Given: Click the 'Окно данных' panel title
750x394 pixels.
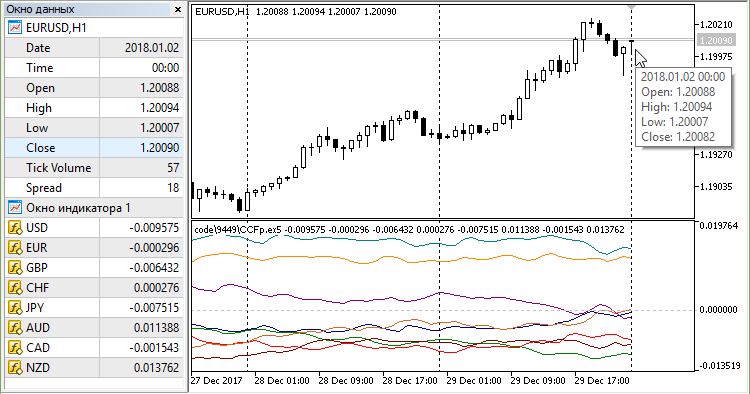Looking at the screenshot, I should 40,9.
